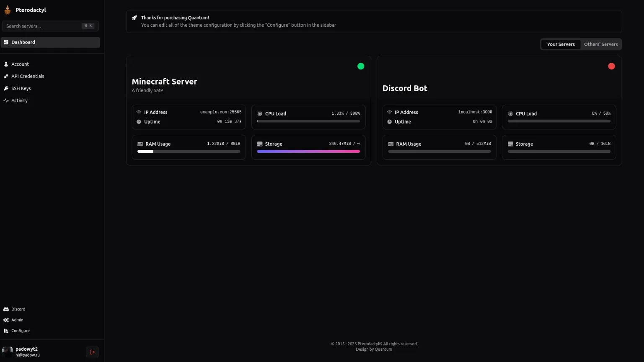The height and width of the screenshot is (362, 644).
Task: Click the Admin gears icon
Action: tap(6, 320)
